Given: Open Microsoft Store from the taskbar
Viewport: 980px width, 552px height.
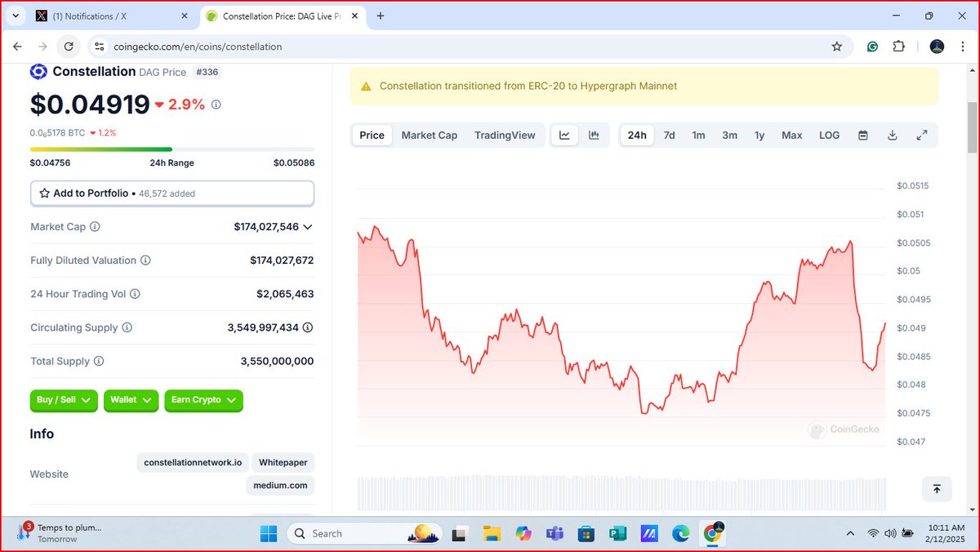Looking at the screenshot, I should click(x=586, y=533).
